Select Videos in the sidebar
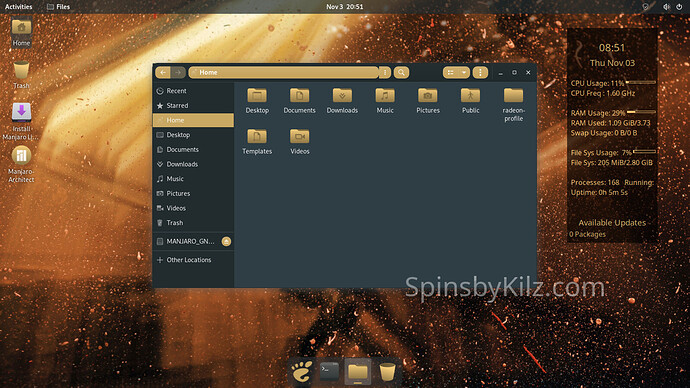 [x=193, y=208]
